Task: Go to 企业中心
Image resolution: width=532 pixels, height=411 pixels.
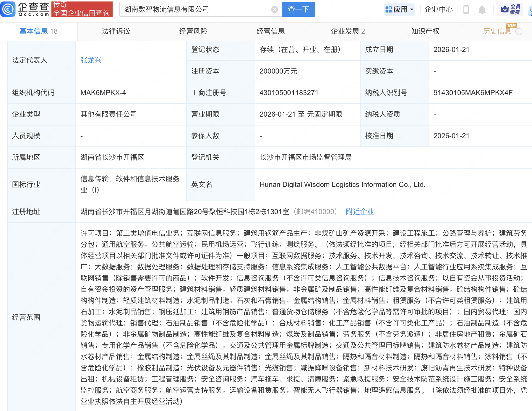Action: point(438,9)
